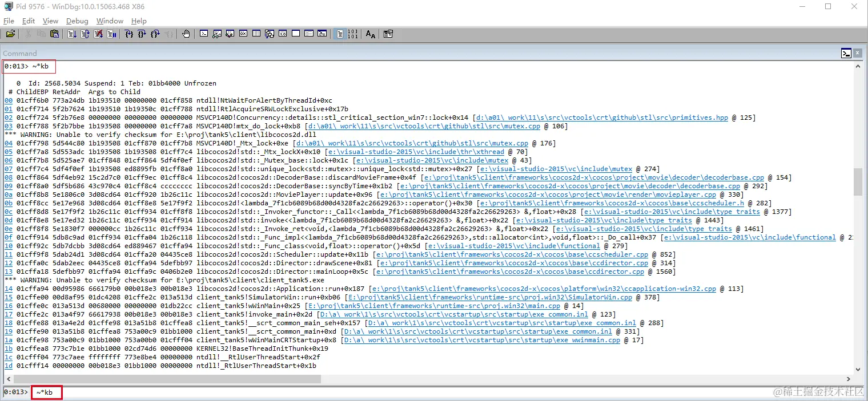Open the Command window from toolbar

coord(204,34)
